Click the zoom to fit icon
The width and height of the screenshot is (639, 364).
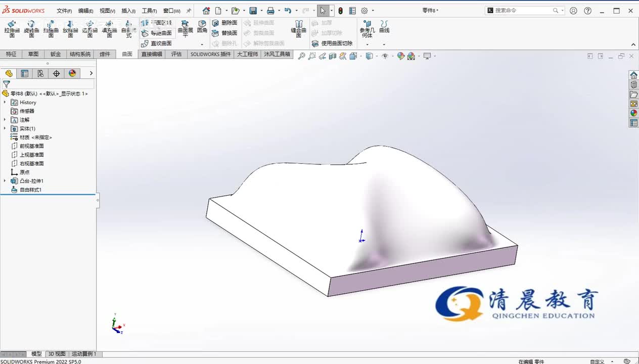point(301,56)
